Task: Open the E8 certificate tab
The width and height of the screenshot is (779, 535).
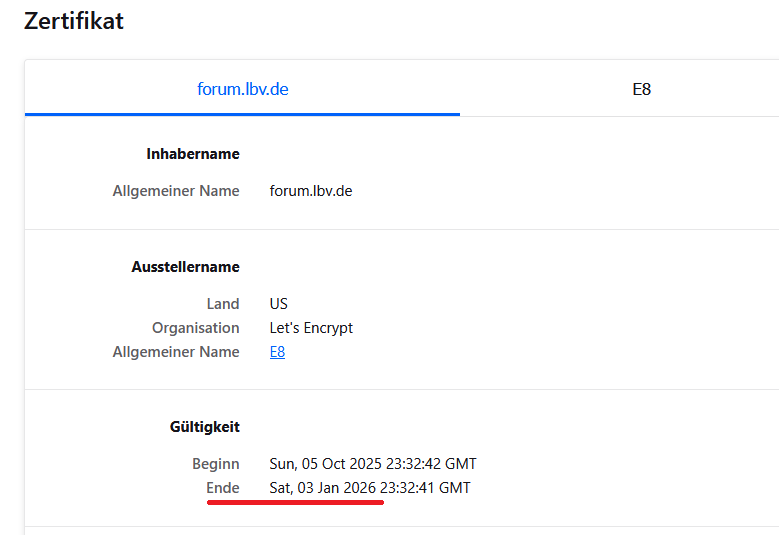Action: 641,89
